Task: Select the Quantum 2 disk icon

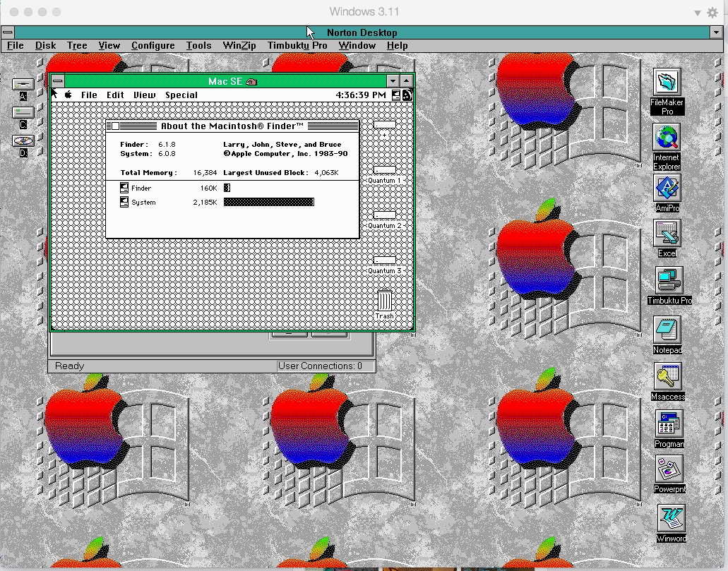Action: (x=384, y=215)
